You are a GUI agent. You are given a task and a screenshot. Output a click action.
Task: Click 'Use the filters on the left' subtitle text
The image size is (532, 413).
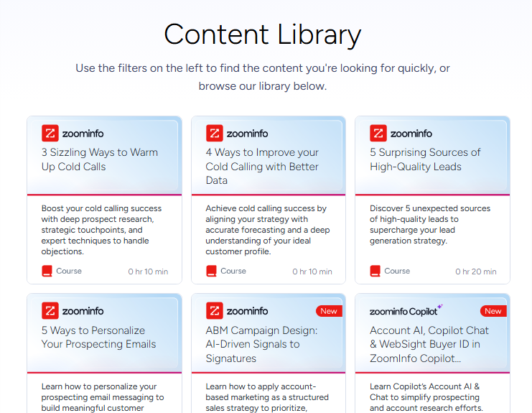pos(263,77)
